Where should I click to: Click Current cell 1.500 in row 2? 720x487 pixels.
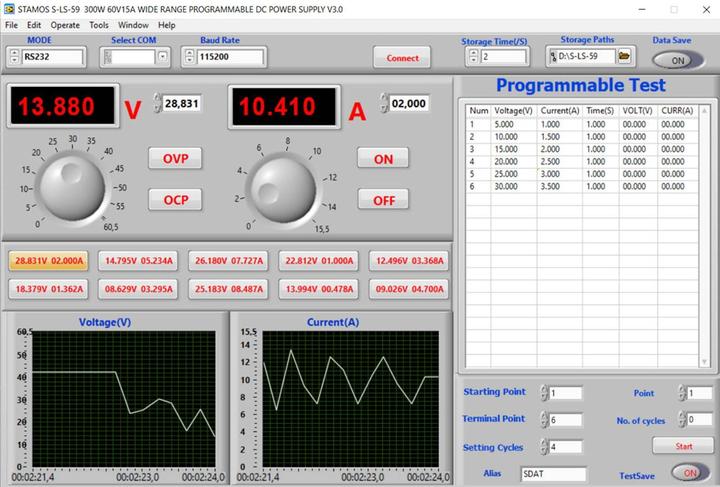(560, 137)
